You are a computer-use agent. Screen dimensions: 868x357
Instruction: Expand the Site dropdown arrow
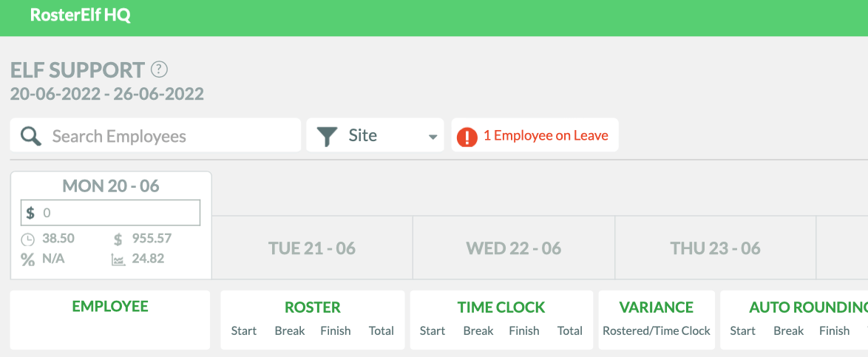(433, 137)
